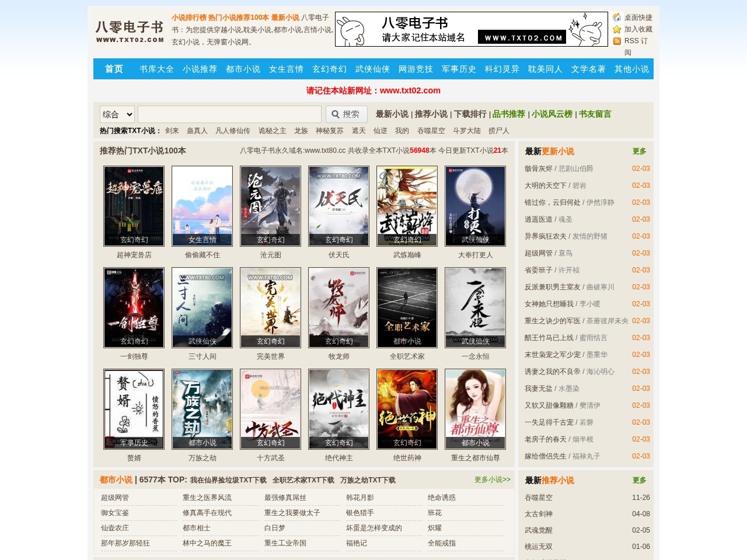Select 玄幻奇幻 in the navigation bar
The height and width of the screenshot is (560, 747).
329,69
